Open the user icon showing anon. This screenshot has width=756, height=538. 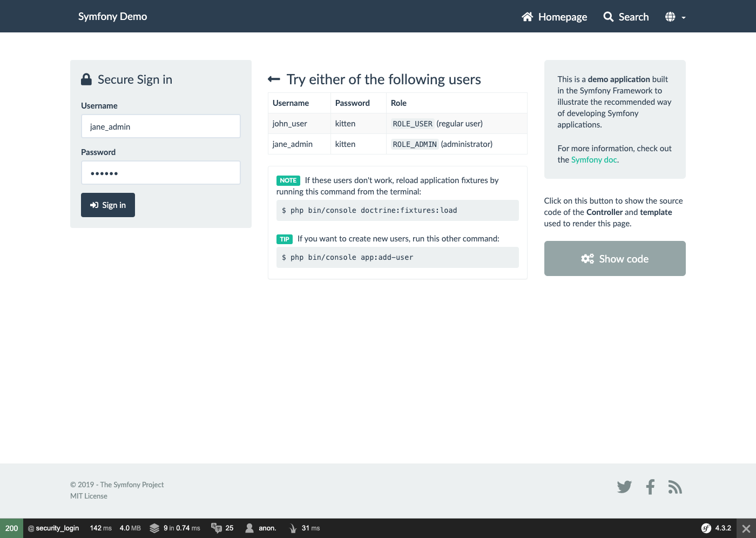(x=249, y=528)
